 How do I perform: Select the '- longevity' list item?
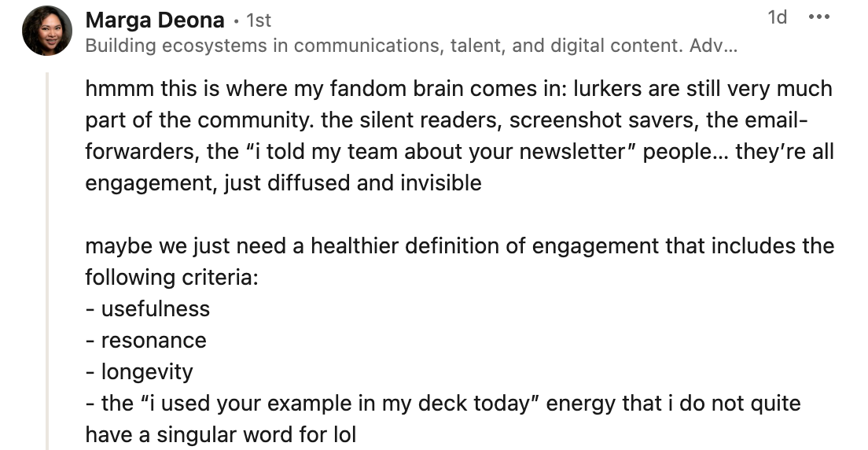pyautogui.click(x=139, y=371)
